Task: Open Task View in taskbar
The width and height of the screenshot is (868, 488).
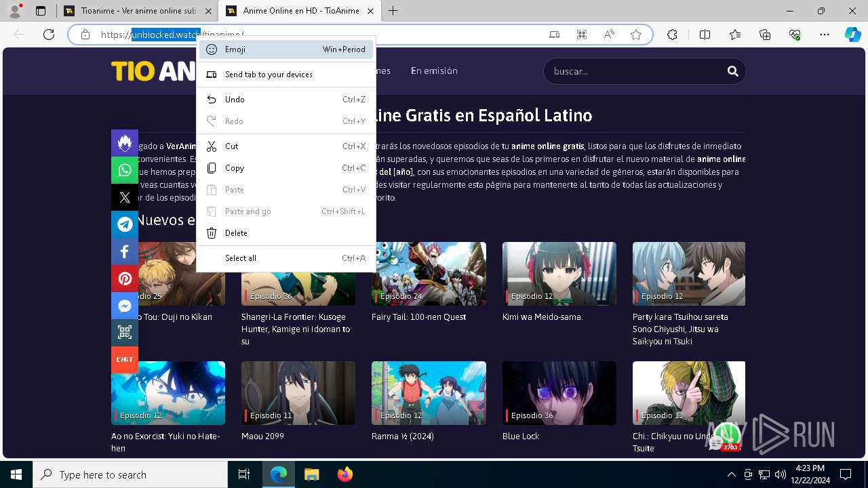Action: pos(244,474)
